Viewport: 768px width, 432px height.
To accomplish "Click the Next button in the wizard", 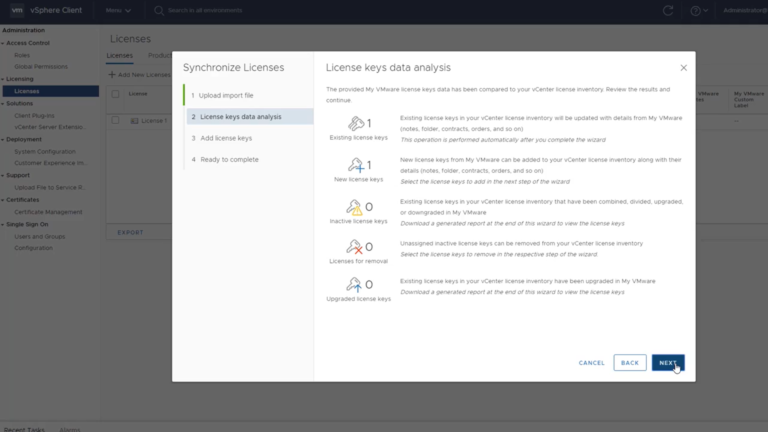I will pos(668,362).
